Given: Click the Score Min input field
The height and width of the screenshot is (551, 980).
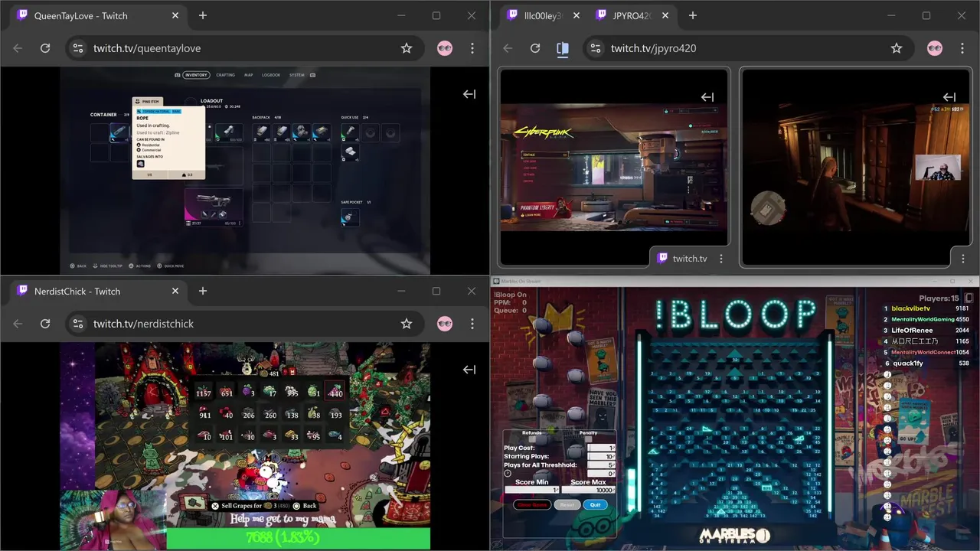Looking at the screenshot, I should (x=532, y=490).
